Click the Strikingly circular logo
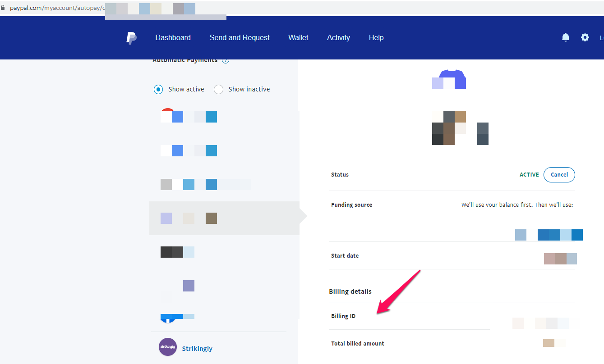This screenshot has width=604, height=364. [167, 348]
